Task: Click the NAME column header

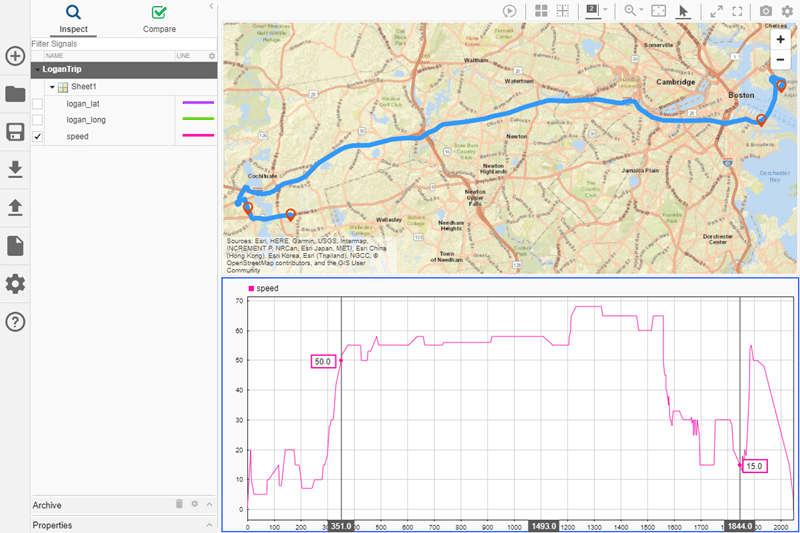Action: click(x=55, y=56)
